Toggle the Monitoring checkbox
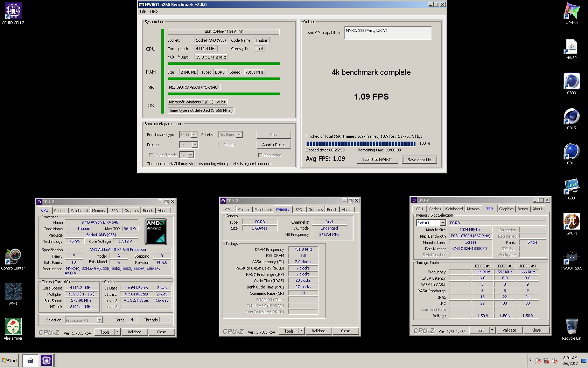The height and width of the screenshot is (368, 588). click(260, 155)
